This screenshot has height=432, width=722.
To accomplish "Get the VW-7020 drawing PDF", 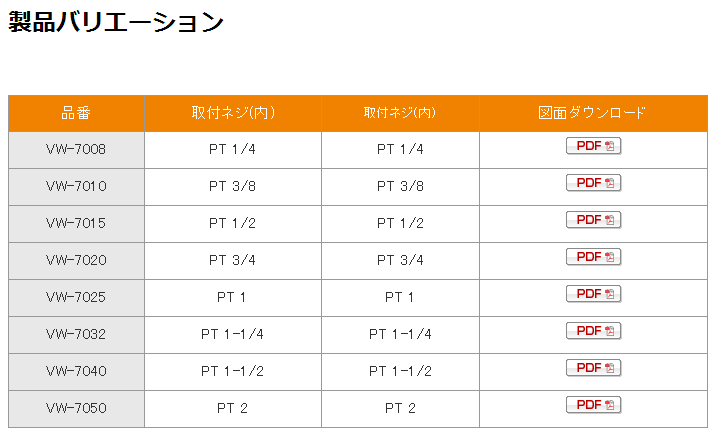I will tap(593, 257).
